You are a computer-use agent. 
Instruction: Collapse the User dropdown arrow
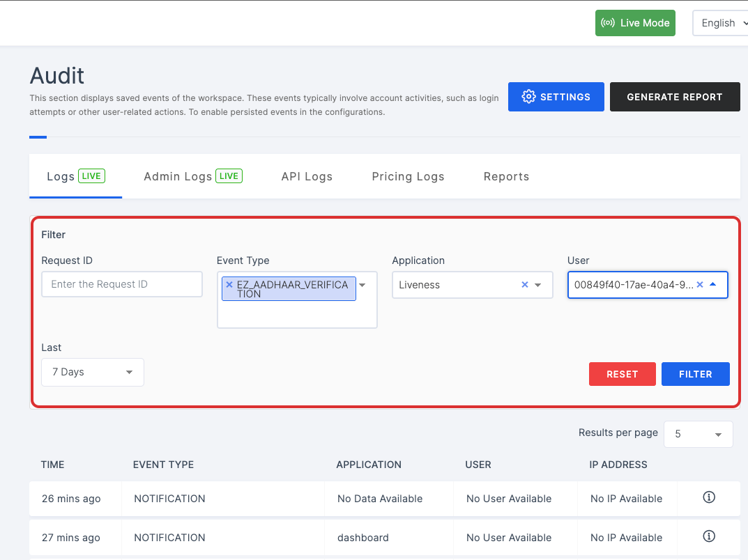click(x=713, y=285)
